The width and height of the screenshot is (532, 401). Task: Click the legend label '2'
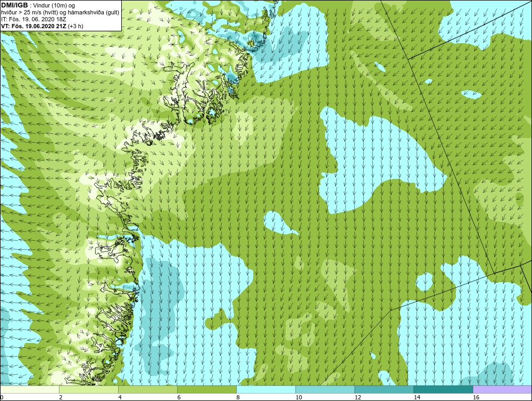[x=61, y=398]
